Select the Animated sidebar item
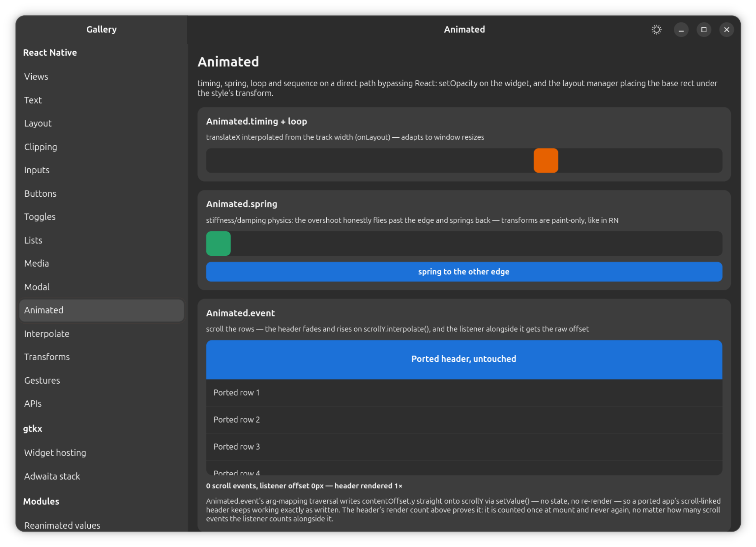The height and width of the screenshot is (547, 756). 102,310
